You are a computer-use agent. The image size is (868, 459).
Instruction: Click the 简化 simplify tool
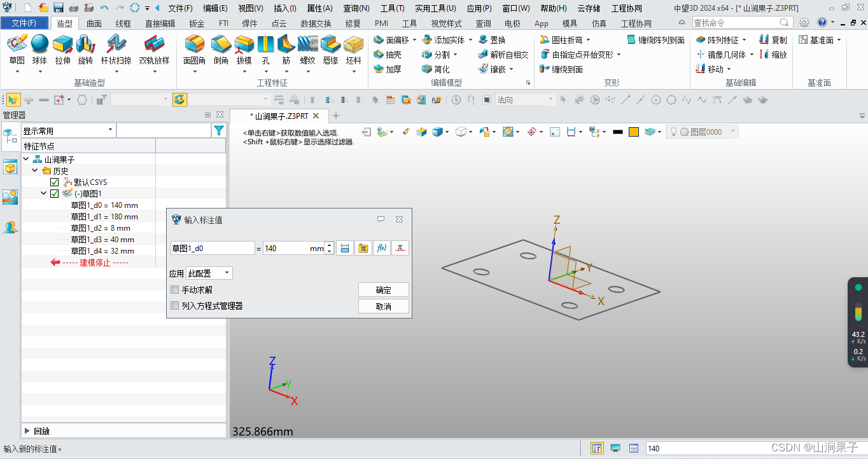point(436,69)
